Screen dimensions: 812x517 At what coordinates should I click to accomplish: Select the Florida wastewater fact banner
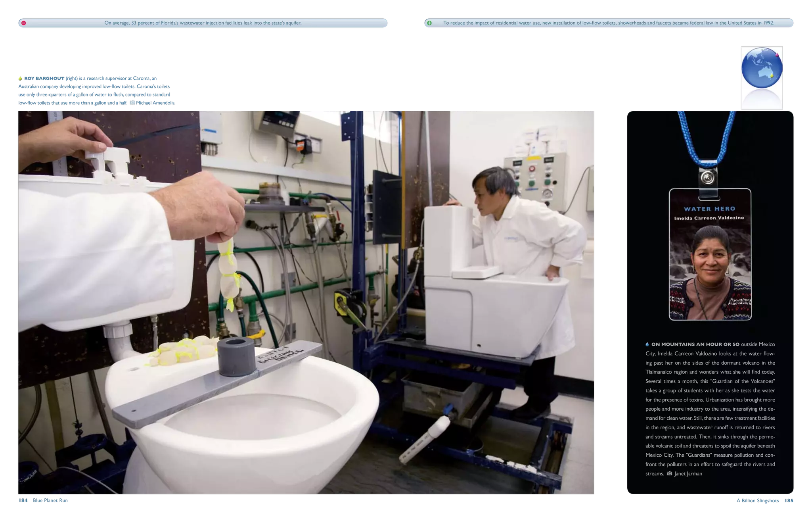(203, 23)
